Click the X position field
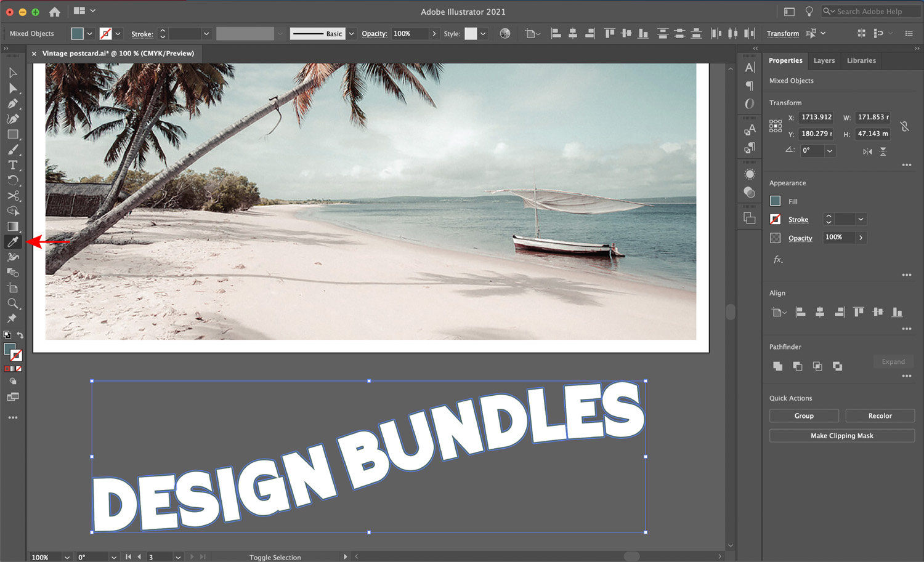 click(x=816, y=117)
